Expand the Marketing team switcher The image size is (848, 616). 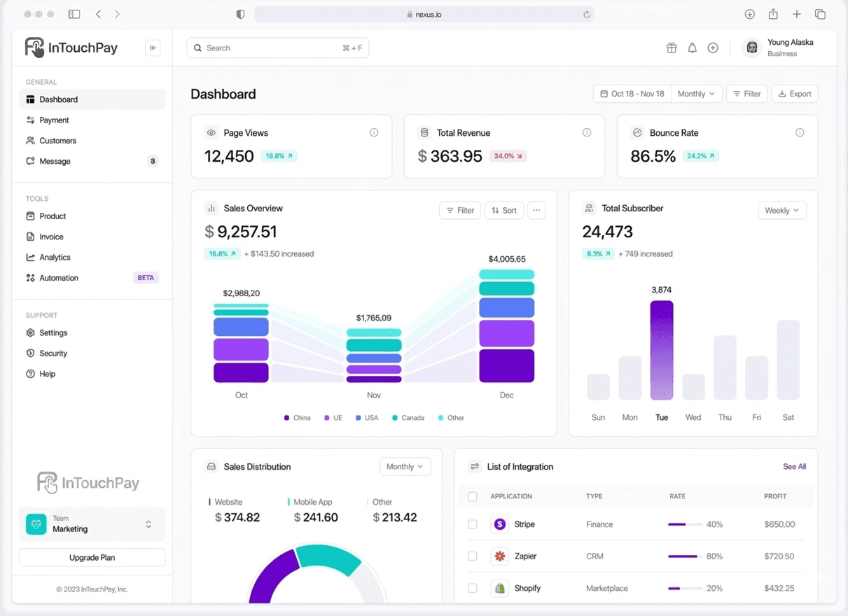coord(148,524)
